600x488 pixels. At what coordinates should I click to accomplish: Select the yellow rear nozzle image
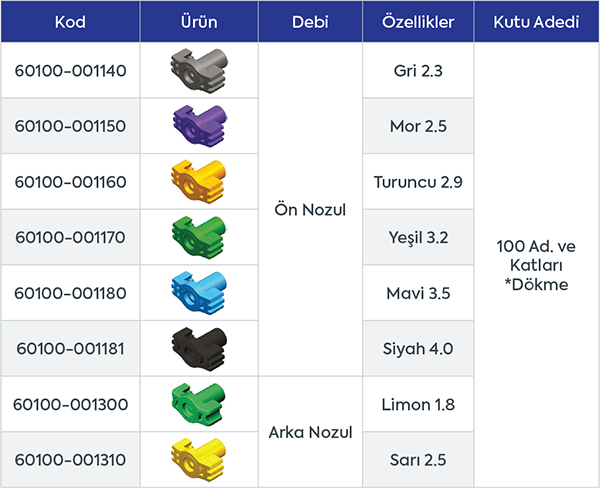198,459
